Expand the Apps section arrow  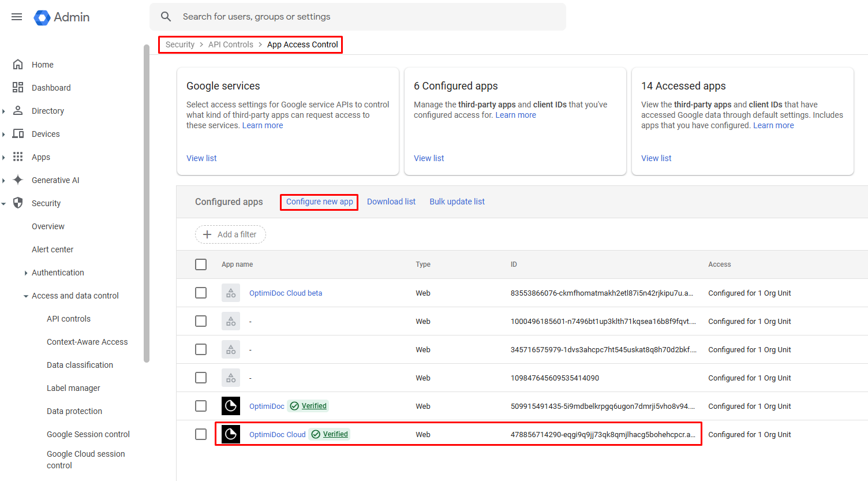[x=3, y=157]
